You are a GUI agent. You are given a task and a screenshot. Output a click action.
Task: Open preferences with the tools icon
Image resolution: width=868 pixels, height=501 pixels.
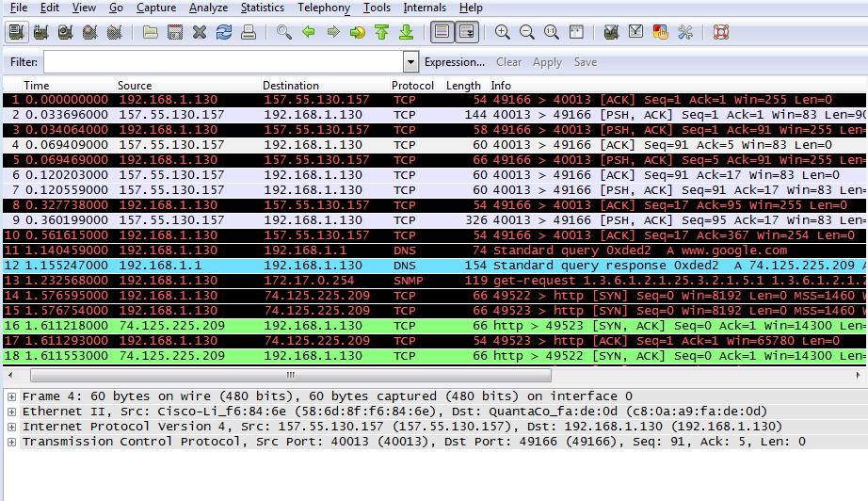(x=684, y=32)
